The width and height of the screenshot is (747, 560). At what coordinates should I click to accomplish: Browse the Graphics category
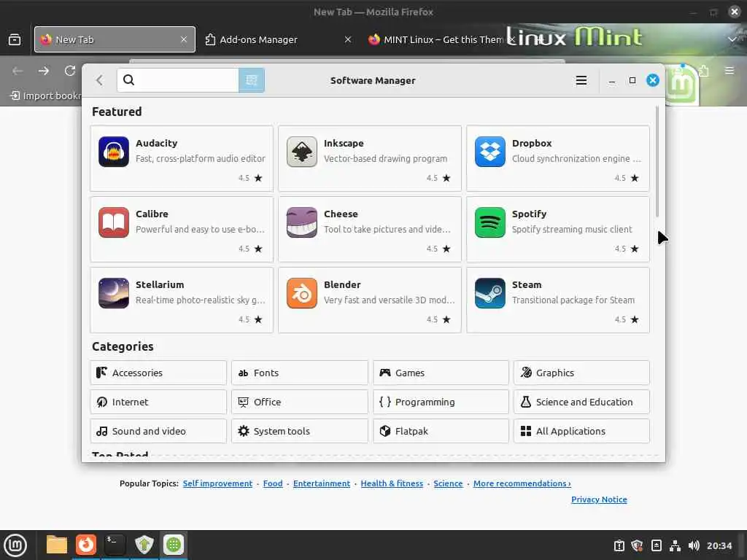tap(581, 373)
